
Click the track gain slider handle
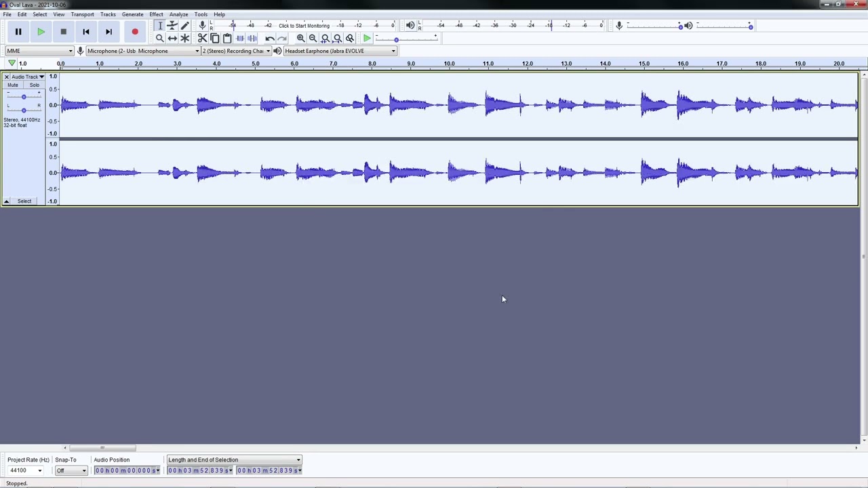23,97
